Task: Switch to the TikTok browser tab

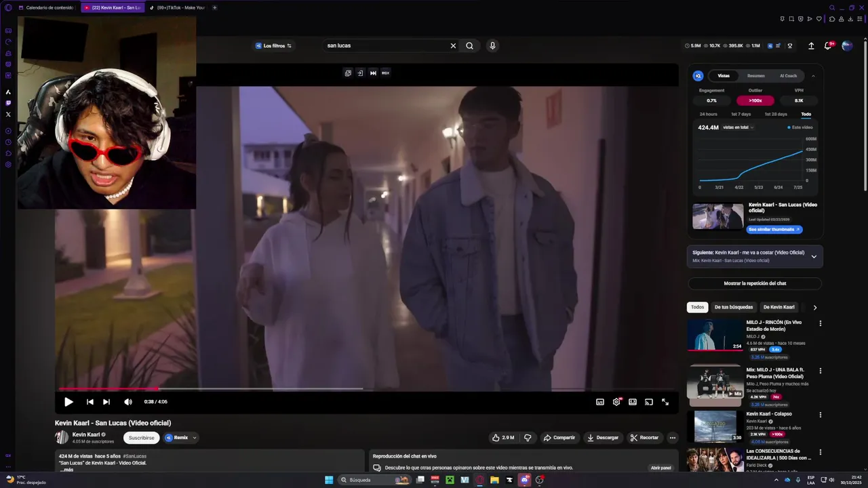Action: pyautogui.click(x=176, y=7)
